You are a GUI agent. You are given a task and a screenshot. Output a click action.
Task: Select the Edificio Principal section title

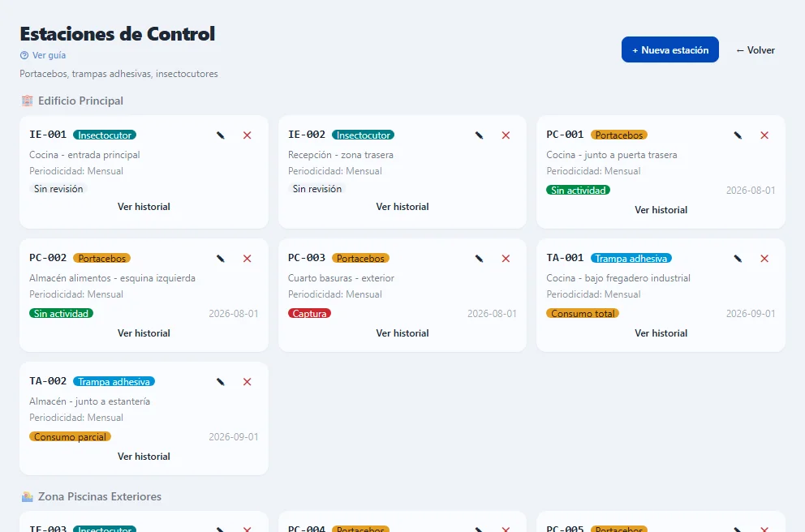80,101
